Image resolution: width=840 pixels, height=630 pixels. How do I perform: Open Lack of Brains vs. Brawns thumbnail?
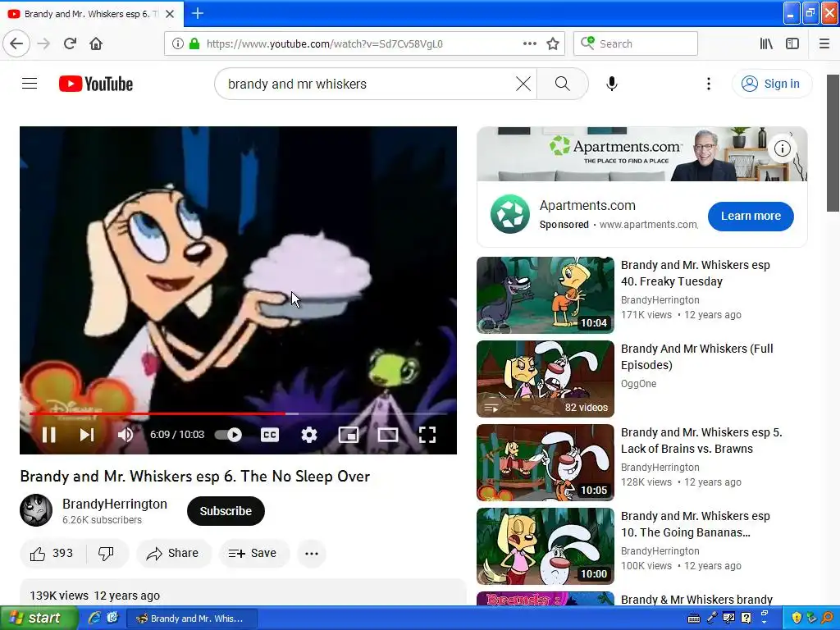[x=546, y=463]
